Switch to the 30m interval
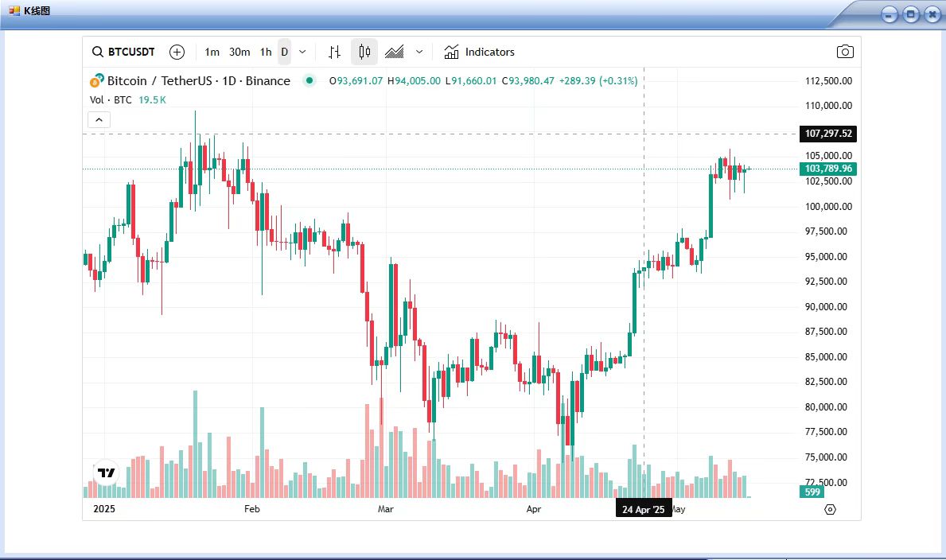The height and width of the screenshot is (560, 946). [x=239, y=52]
